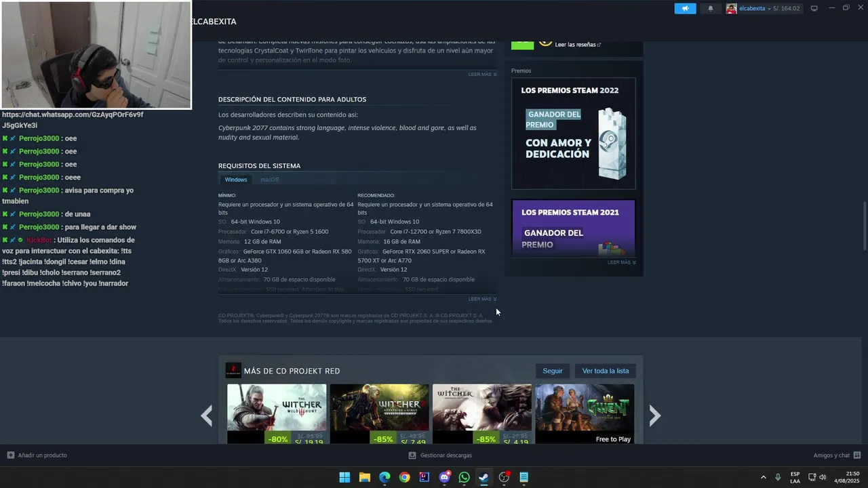Expand system requirements with LEER MÁS

482,299
